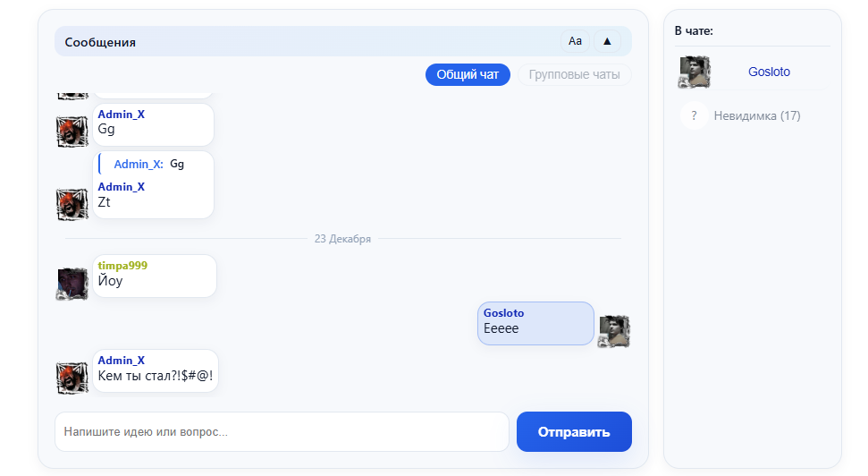Open Gosloto profile link in sidebar
Image resolution: width=868 pixels, height=476 pixels.
769,72
